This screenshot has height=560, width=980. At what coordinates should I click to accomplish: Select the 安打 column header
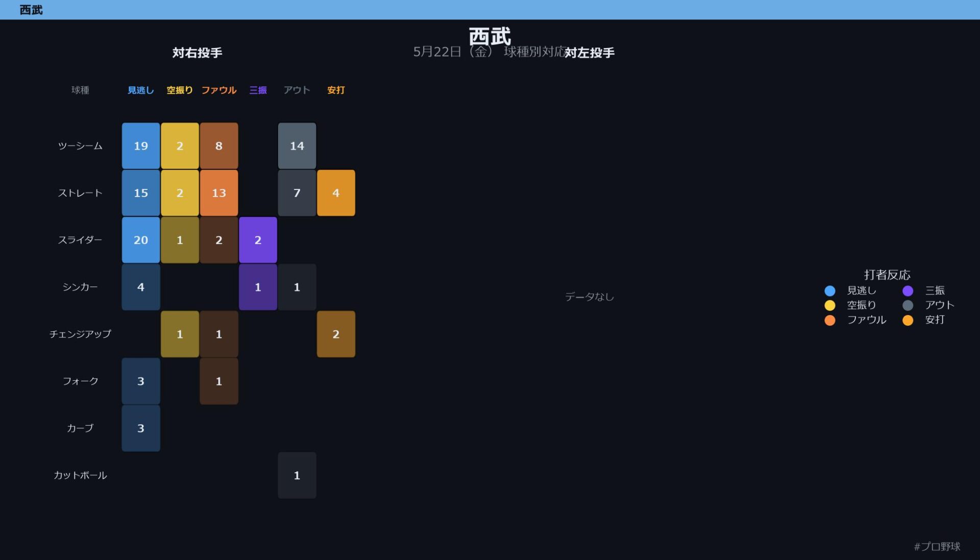coord(336,90)
